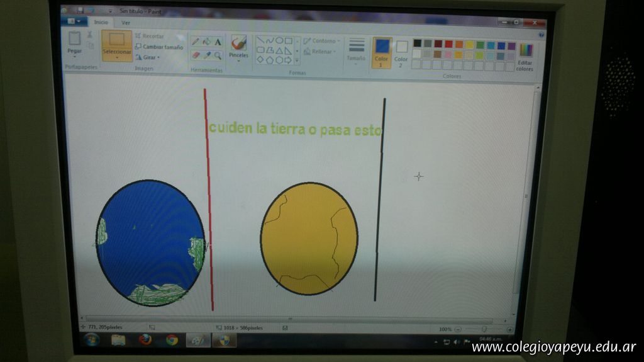
Task: Open the Tamaño line size dropdown
Action: click(356, 49)
